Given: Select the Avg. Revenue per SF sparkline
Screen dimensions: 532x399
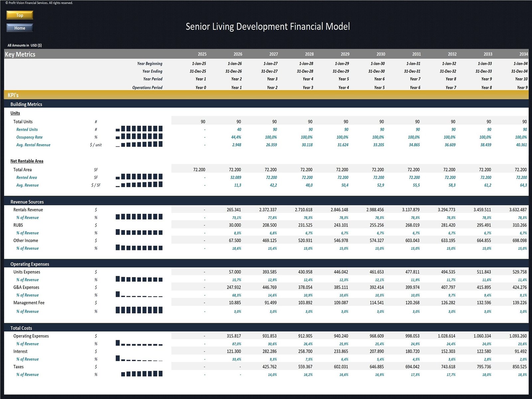Looking at the screenshot, I should (139, 185).
